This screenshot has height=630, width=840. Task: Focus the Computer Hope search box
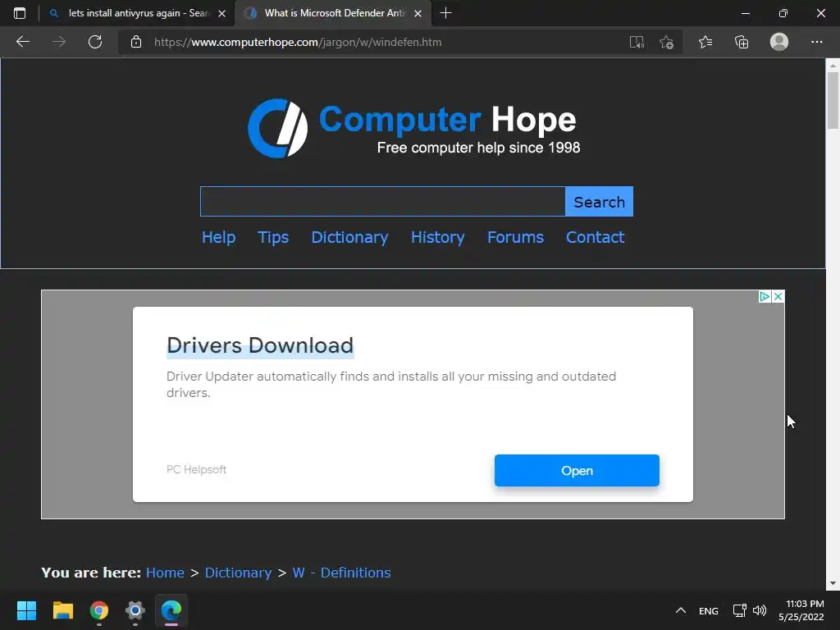pyautogui.click(x=382, y=202)
